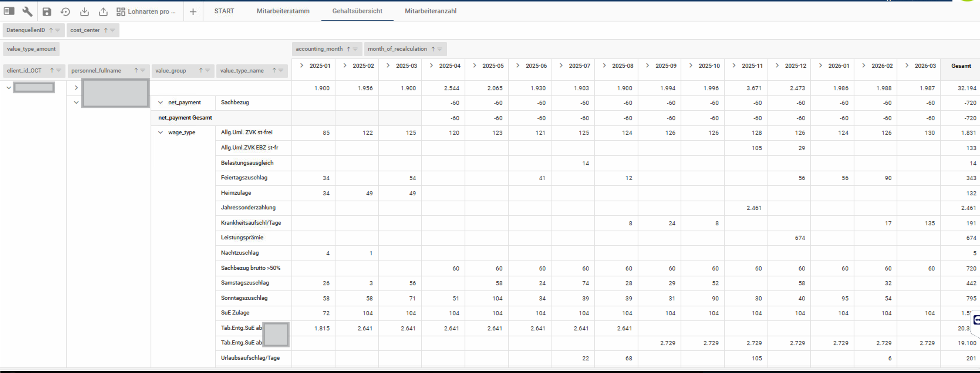Click the accounting_month field chip label
Viewport: 980px width, 373px height.
coord(319,49)
